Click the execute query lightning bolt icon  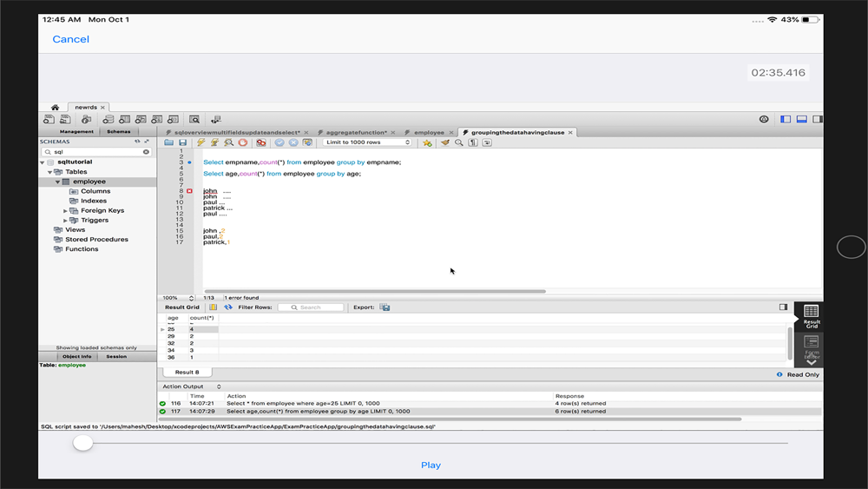tap(201, 142)
